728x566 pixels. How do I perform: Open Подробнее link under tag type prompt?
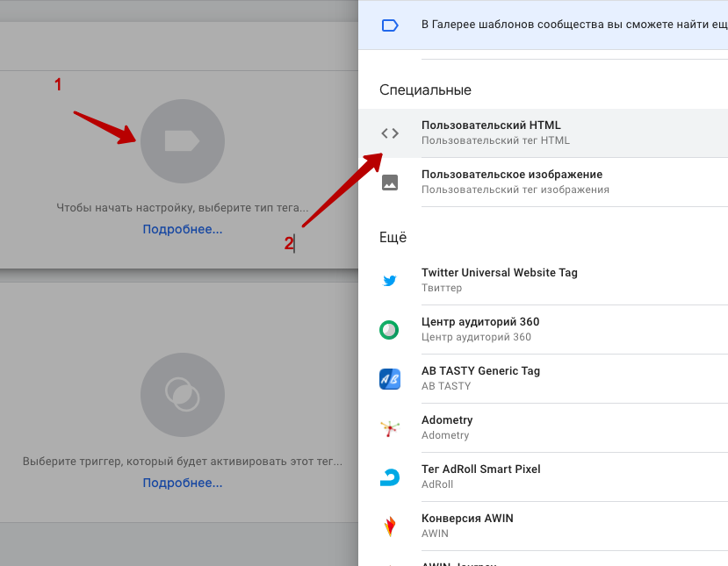click(x=183, y=229)
